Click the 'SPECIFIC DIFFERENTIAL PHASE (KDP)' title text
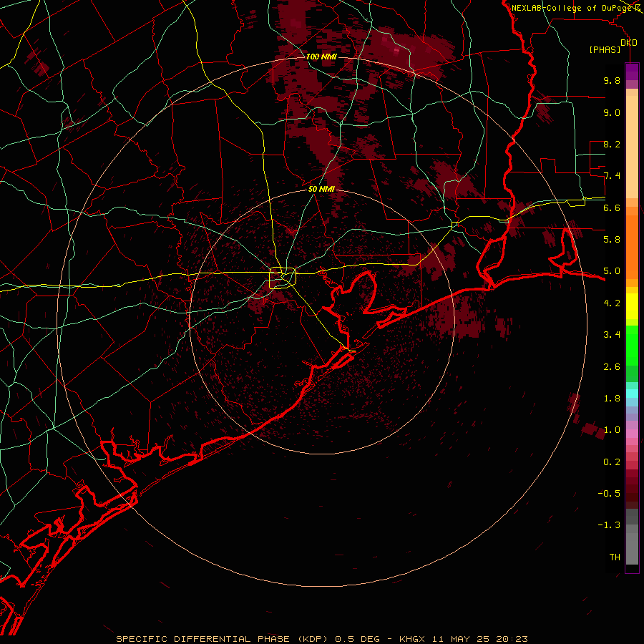Screen dimensions: 644x644 (223, 639)
